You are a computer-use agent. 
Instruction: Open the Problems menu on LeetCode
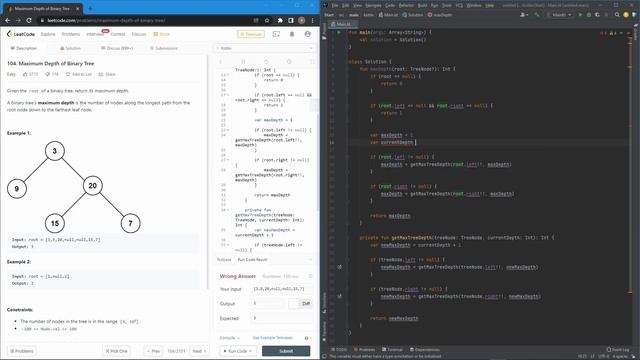71,34
